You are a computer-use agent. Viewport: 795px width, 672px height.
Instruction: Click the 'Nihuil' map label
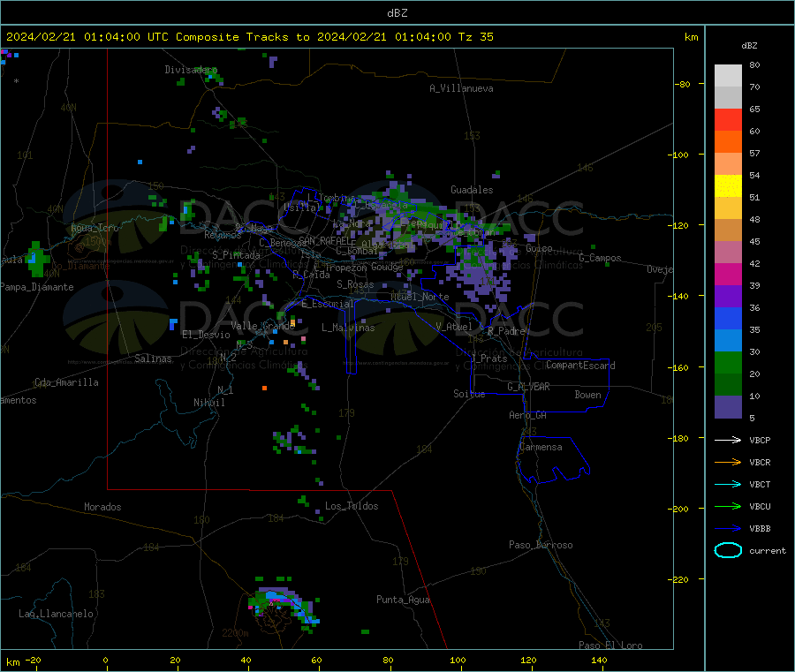point(208,403)
